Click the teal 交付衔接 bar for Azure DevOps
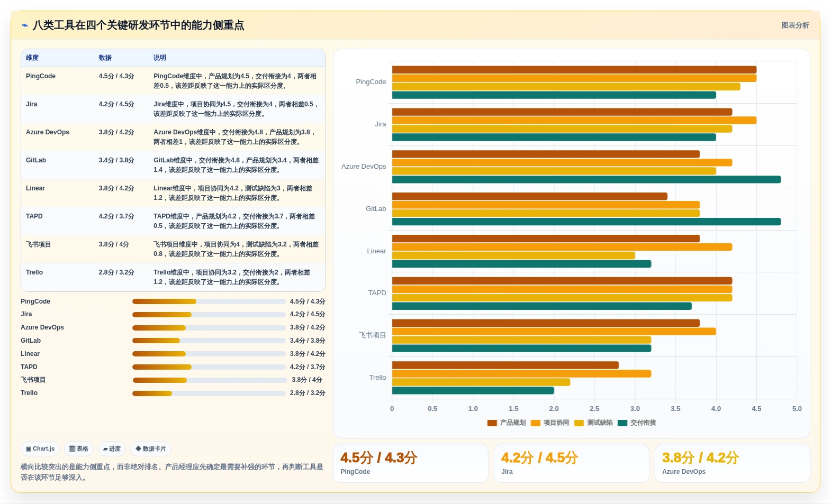 (x=586, y=179)
